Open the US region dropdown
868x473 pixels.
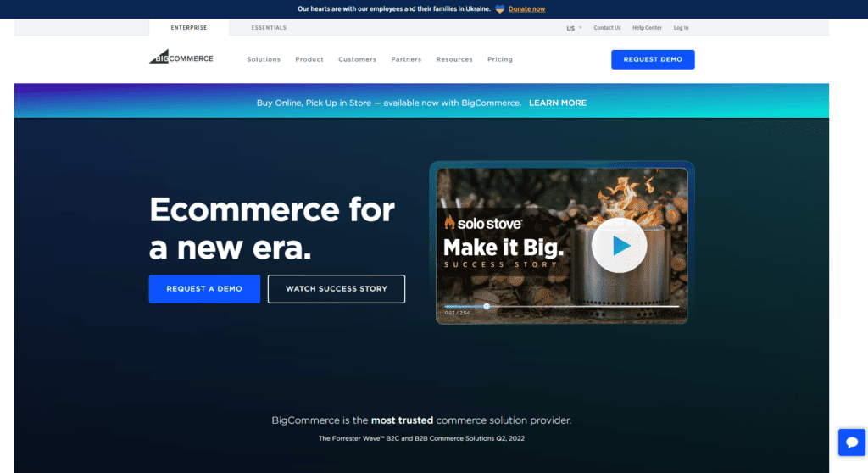[574, 28]
